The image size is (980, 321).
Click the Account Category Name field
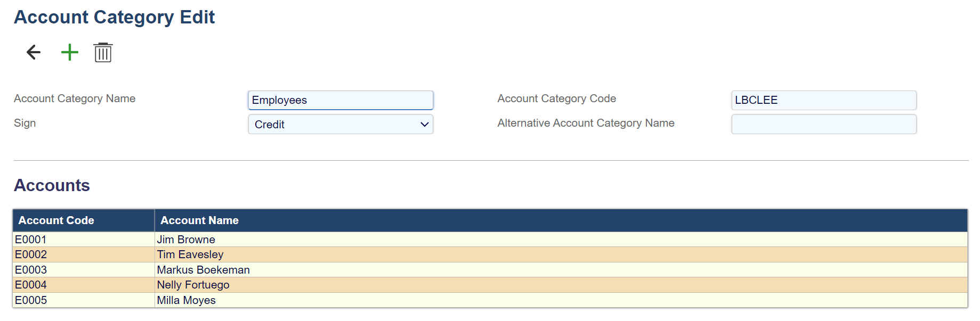tap(340, 100)
